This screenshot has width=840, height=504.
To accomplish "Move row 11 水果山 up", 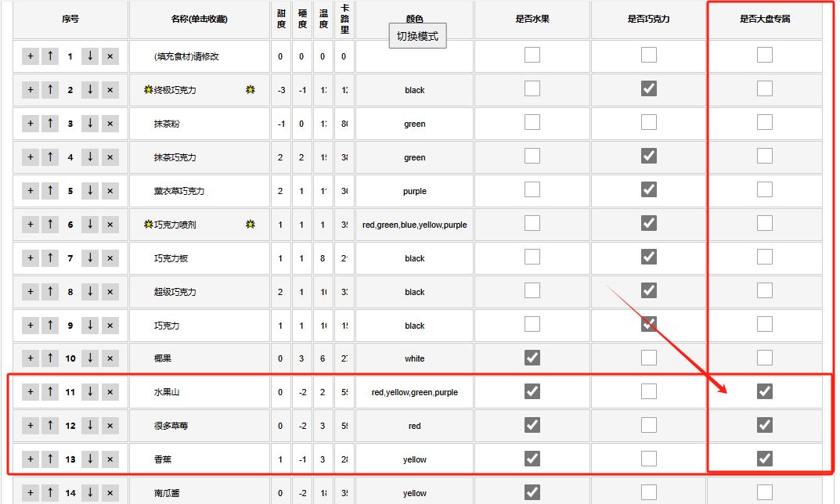I will click(x=50, y=392).
